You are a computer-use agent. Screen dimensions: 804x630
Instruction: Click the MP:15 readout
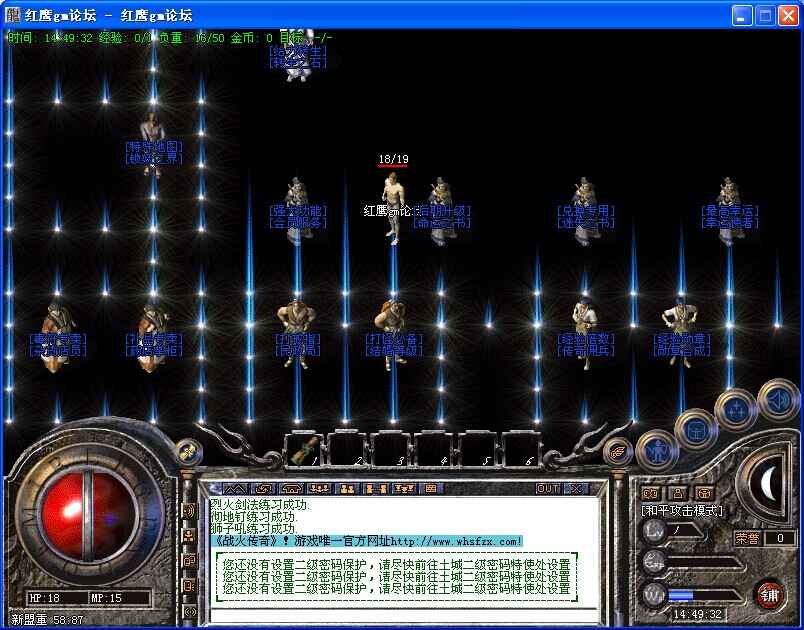coord(106,598)
